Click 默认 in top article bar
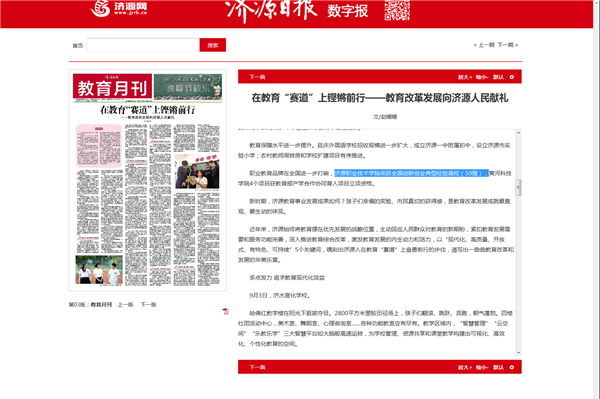Viewport: 600px width, 399px height. click(498, 77)
